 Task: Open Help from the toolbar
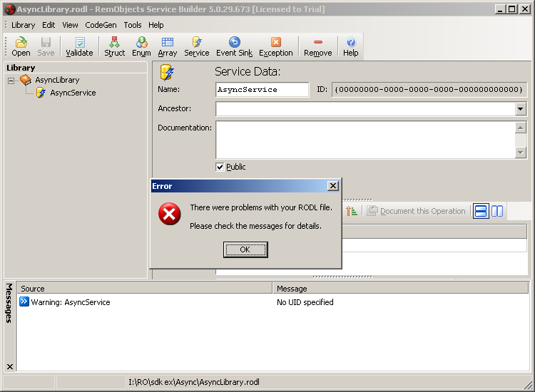pyautogui.click(x=350, y=46)
